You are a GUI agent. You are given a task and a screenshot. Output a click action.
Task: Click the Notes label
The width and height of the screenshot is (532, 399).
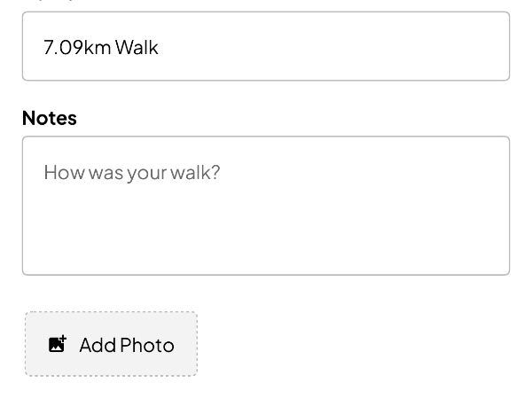coord(50,118)
